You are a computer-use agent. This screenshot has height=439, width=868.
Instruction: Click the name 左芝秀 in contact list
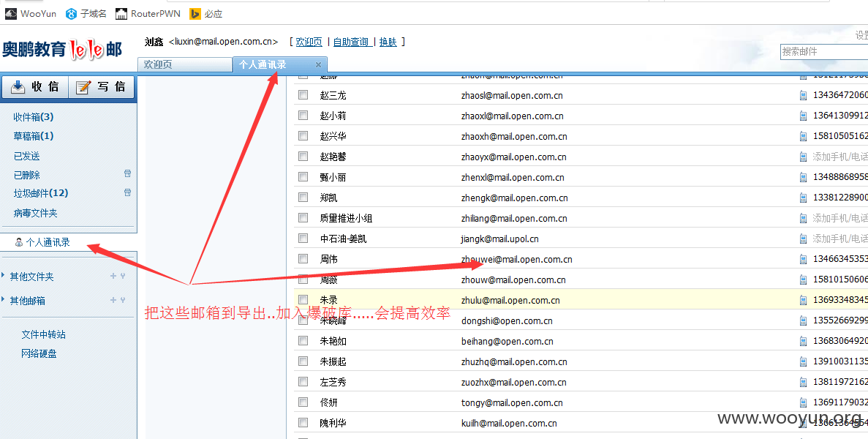pyautogui.click(x=333, y=382)
